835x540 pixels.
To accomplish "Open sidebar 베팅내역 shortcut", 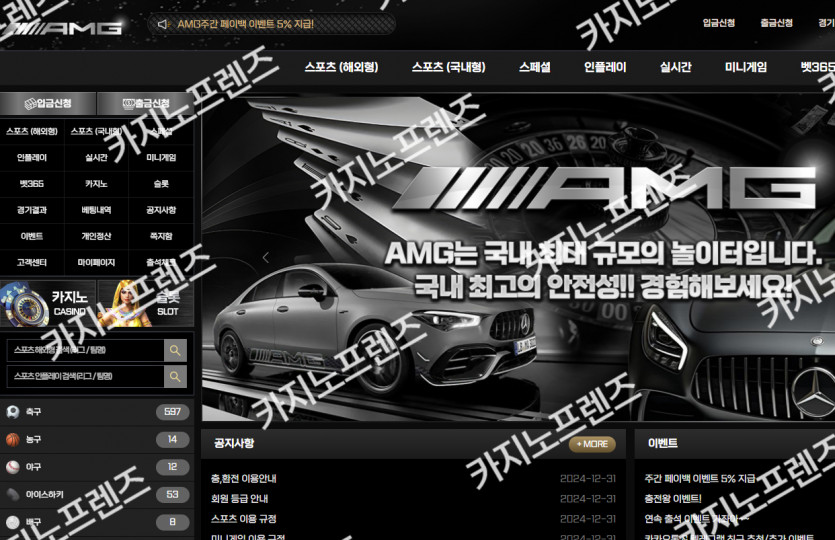I will pyautogui.click(x=96, y=210).
